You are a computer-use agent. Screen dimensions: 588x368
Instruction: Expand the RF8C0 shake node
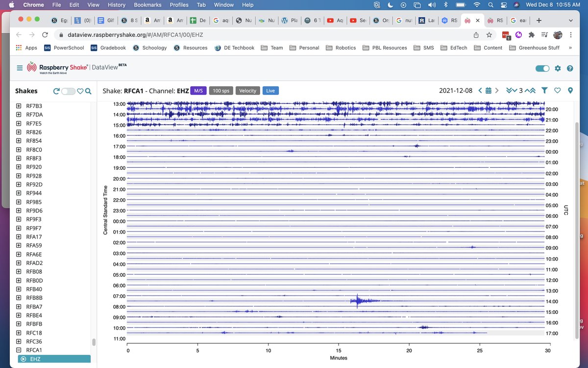click(x=19, y=150)
